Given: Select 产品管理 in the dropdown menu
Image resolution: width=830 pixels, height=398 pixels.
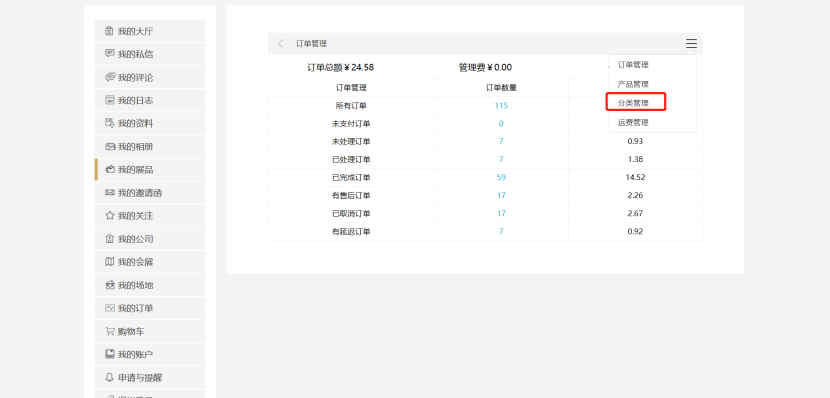Looking at the screenshot, I should click(x=633, y=84).
